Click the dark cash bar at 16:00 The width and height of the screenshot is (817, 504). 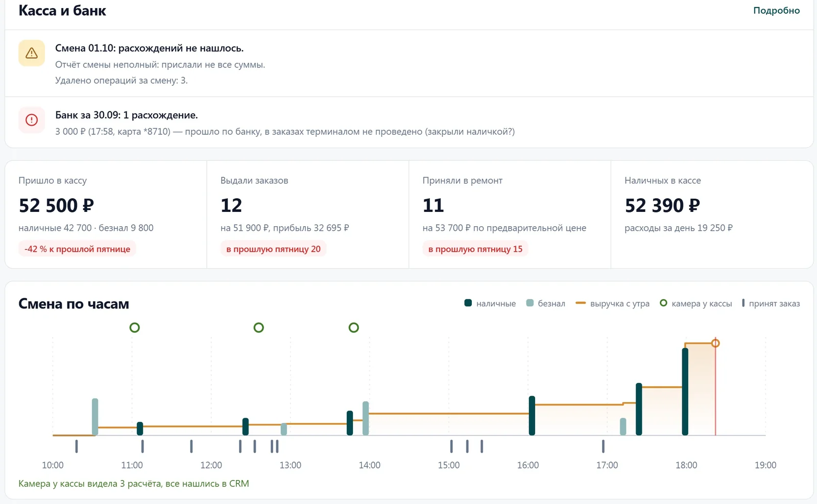point(532,416)
